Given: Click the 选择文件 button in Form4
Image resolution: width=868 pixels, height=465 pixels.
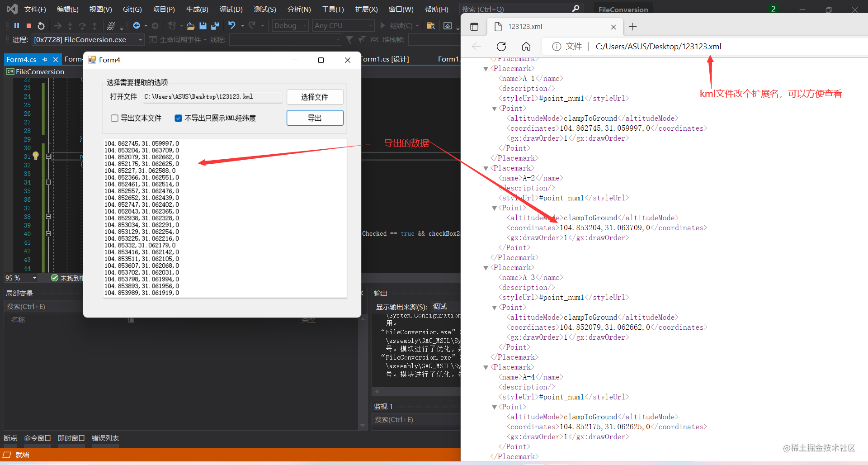Looking at the screenshot, I should tap(315, 97).
